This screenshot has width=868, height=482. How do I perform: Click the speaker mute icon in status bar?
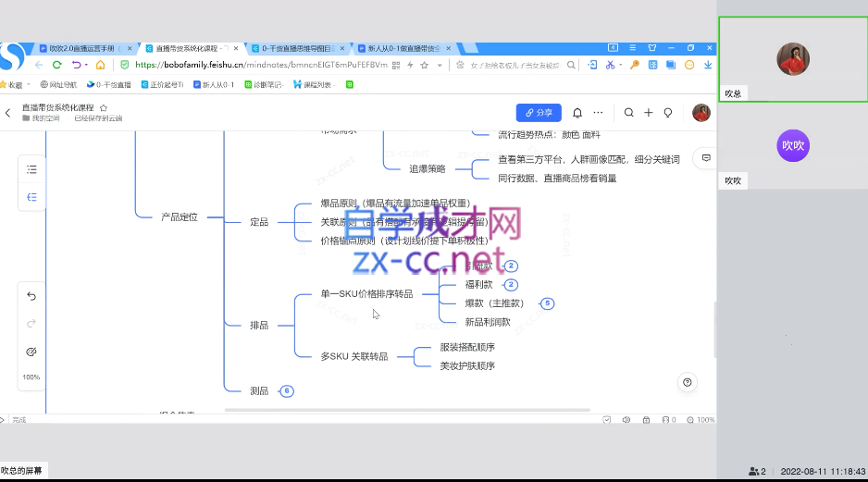click(x=626, y=420)
